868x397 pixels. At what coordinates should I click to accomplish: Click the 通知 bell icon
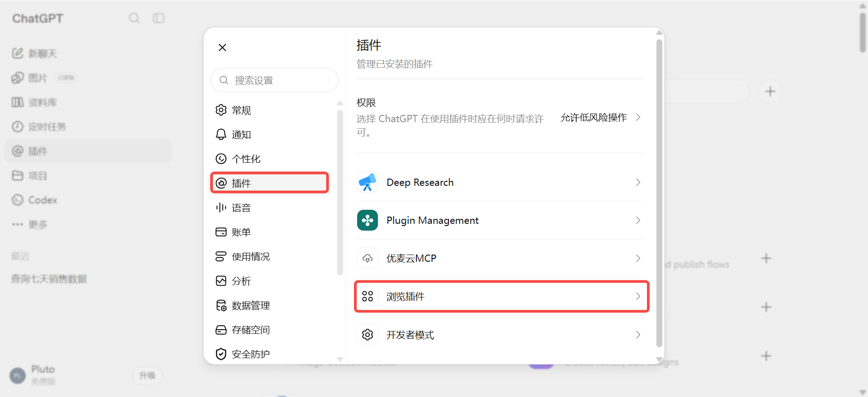[x=221, y=134]
